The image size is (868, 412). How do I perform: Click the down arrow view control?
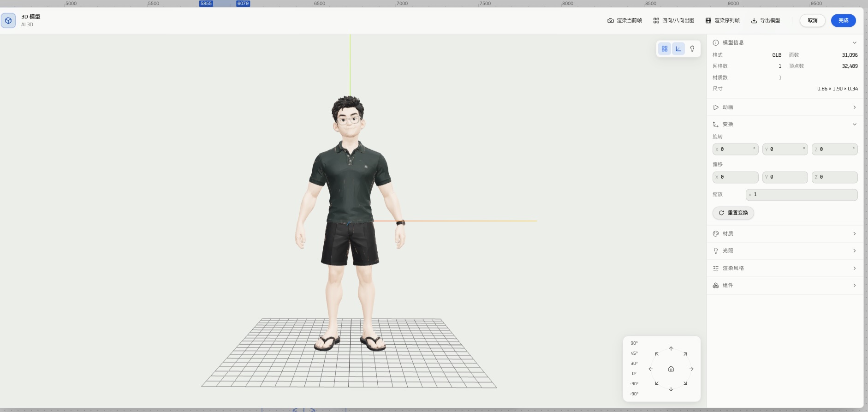[671, 389]
